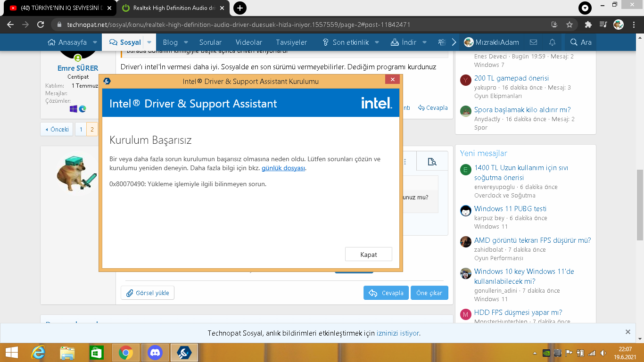This screenshot has width=644, height=362.
Task: Click the search-in-thread icon tab in the post box
Action: pyautogui.click(x=432, y=162)
